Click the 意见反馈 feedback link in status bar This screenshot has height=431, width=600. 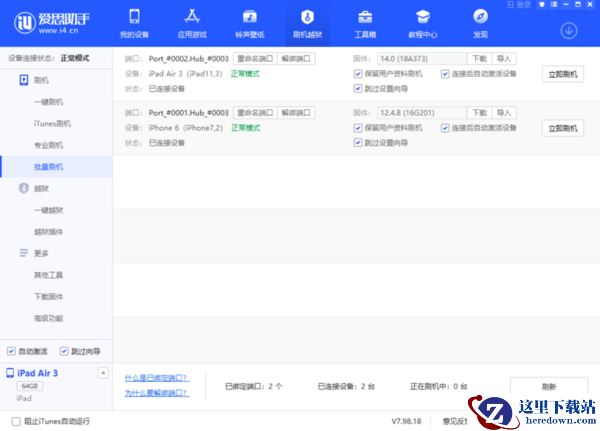455,421
